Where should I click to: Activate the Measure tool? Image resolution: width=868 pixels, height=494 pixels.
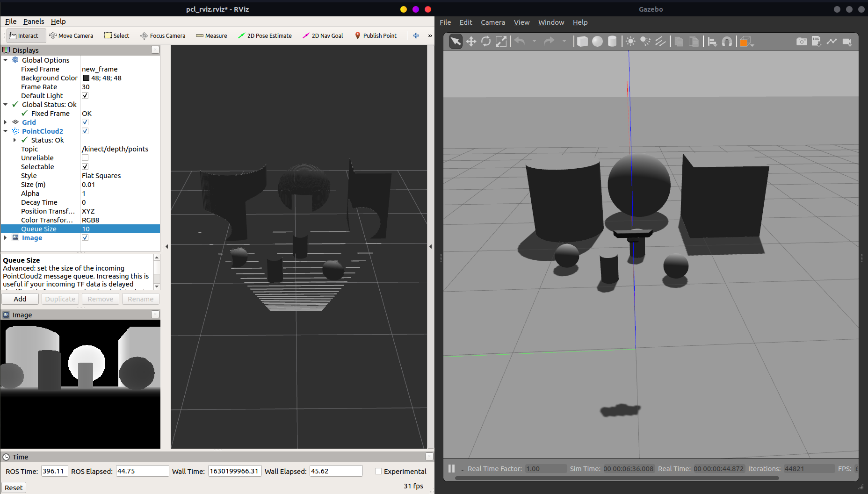pyautogui.click(x=211, y=36)
